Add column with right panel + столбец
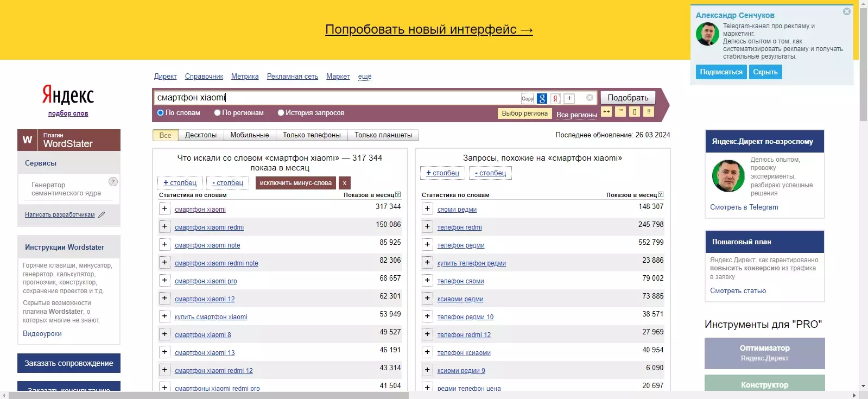Viewport: 868px width, 399px height. tap(443, 173)
